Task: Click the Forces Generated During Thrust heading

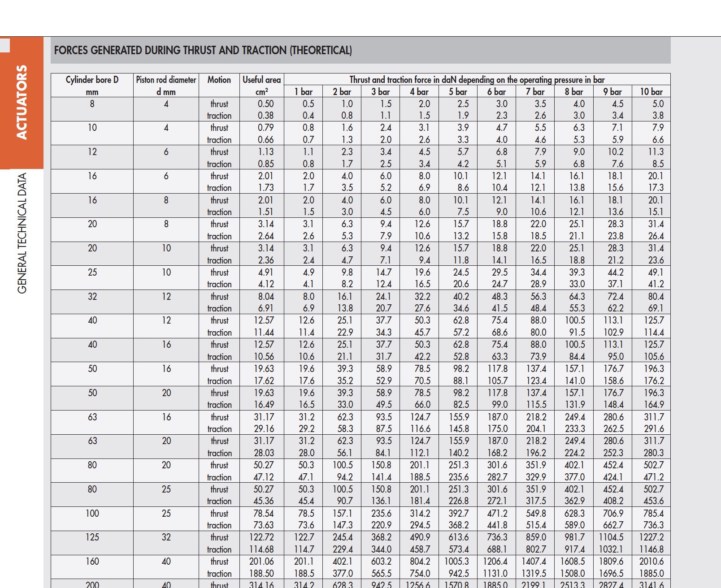Action: (x=203, y=50)
